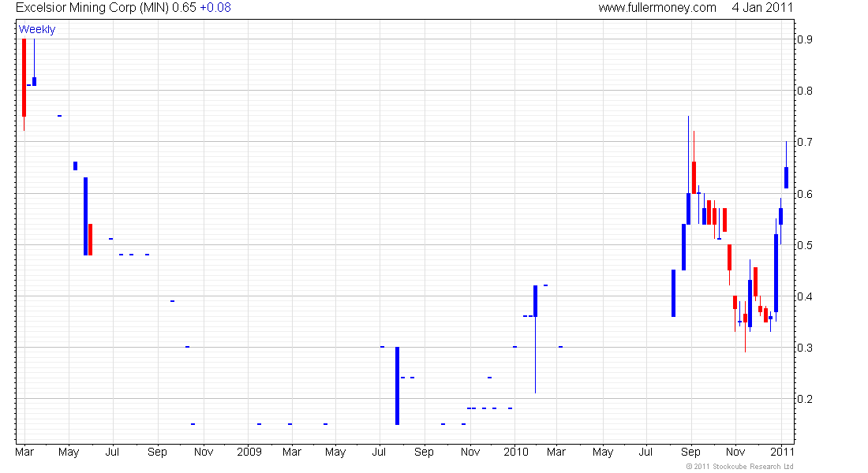Image resolution: width=868 pixels, height=473 pixels.
Task: Click the 'Excelsior Mining Corp (MIN)' chart title
Action: click(x=92, y=8)
